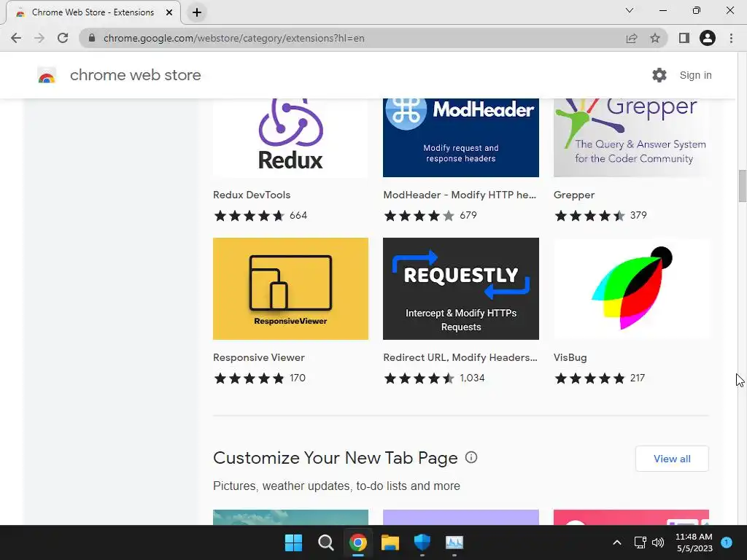Click the share page icon in address bar

pos(632,38)
